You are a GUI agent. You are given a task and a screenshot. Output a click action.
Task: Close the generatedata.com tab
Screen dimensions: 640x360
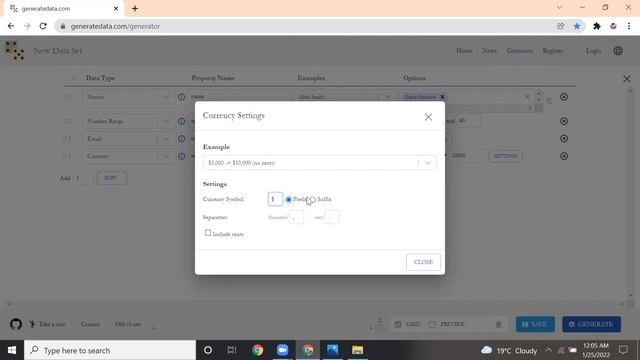click(116, 8)
